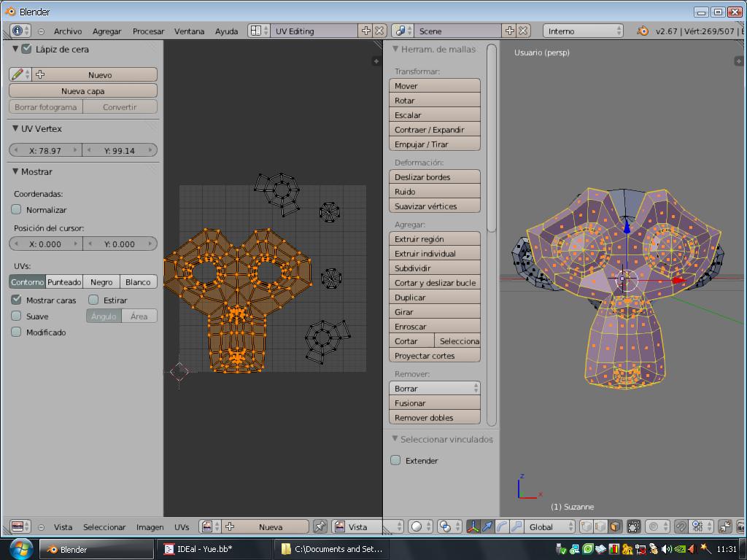Enable the Estirar checkbox
The image size is (747, 560).
[93, 300]
